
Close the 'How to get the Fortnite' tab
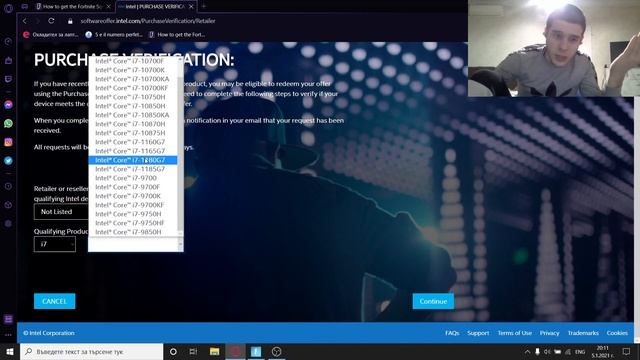pyautogui.click(x=108, y=7)
